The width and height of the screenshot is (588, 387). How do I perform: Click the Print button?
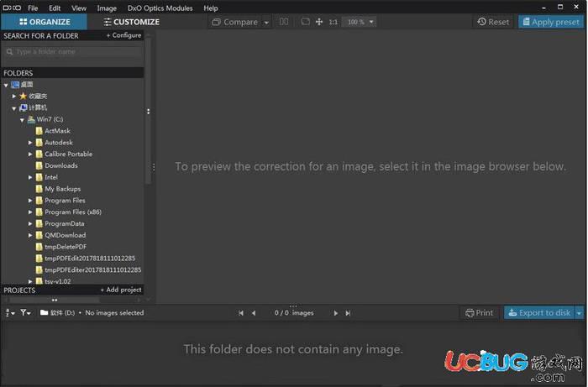480,313
